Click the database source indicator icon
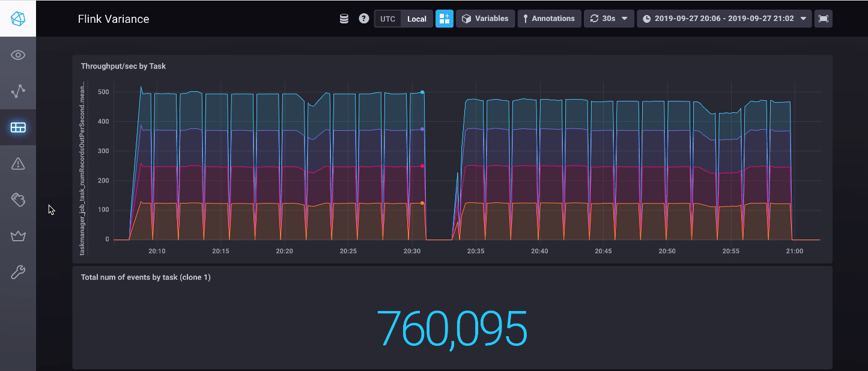This screenshot has height=371, width=868. [x=344, y=19]
